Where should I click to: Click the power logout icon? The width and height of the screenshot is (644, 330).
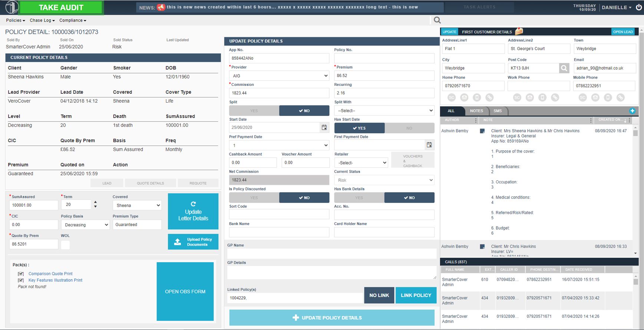[x=638, y=7]
